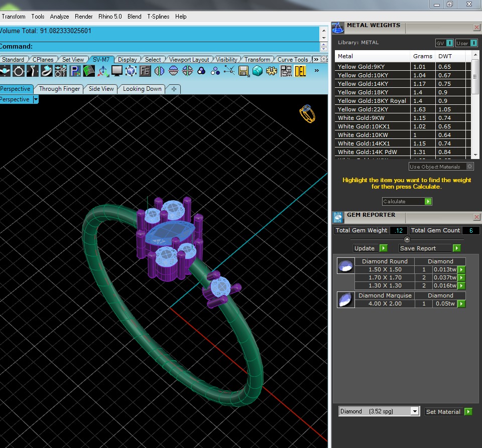Viewport: 482px width, 448px height.
Task: Show hidden SV-M7 toolbar icons chevron
Action: (317, 71)
